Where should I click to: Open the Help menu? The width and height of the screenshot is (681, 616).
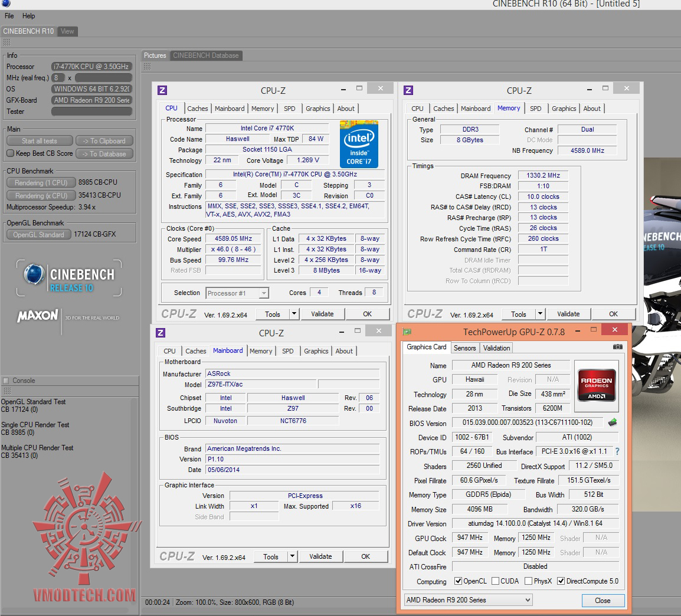[29, 16]
